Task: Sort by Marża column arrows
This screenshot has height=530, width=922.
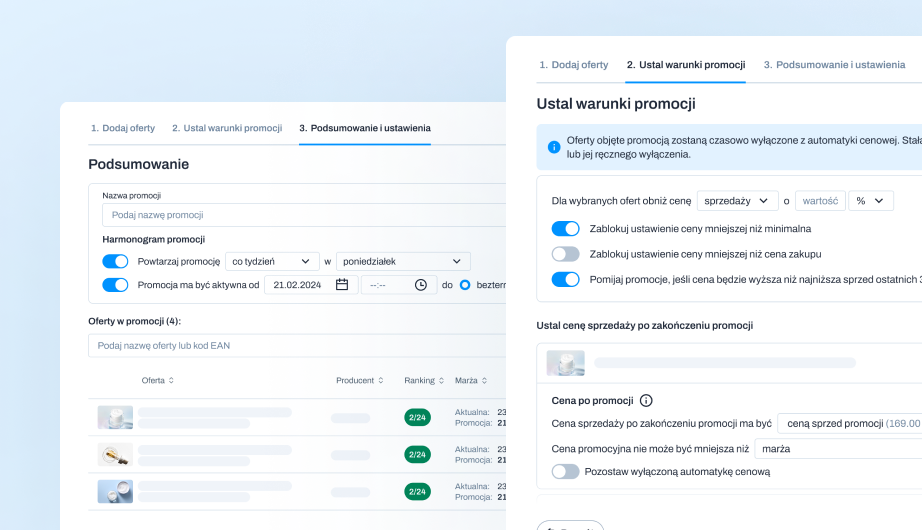Action: [484, 381]
